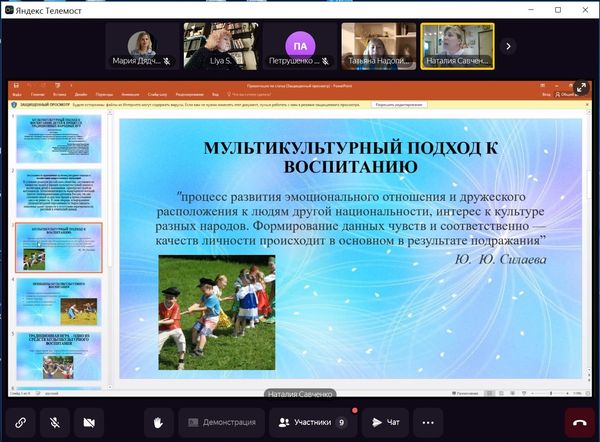The width and height of the screenshot is (600, 442).
Task: Select Татьяна Надолинская's video tile
Action: click(378, 45)
